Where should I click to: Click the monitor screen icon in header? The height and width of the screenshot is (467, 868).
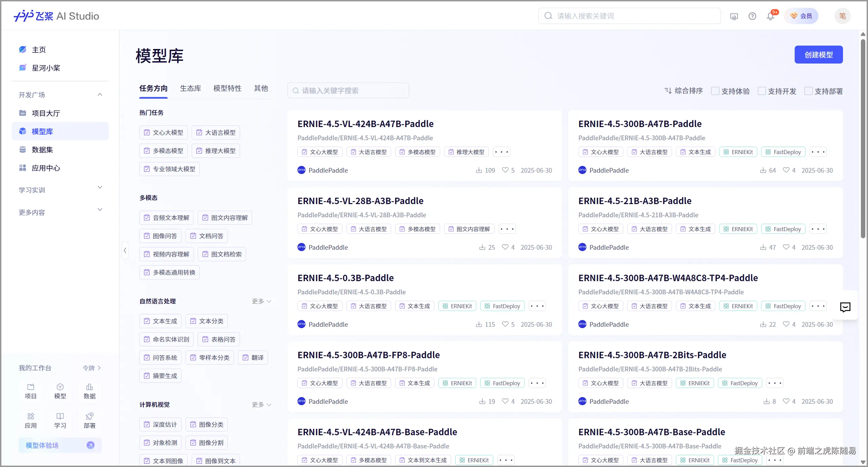point(734,16)
